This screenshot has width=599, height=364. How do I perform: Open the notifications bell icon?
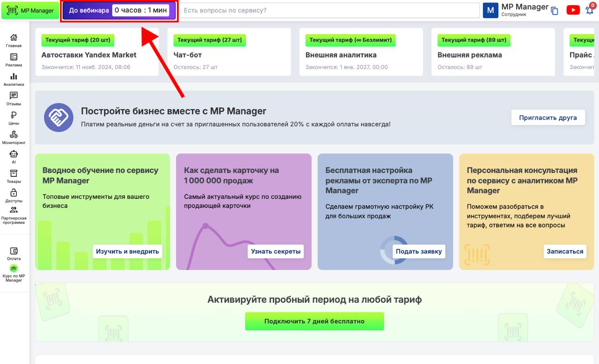tap(589, 10)
